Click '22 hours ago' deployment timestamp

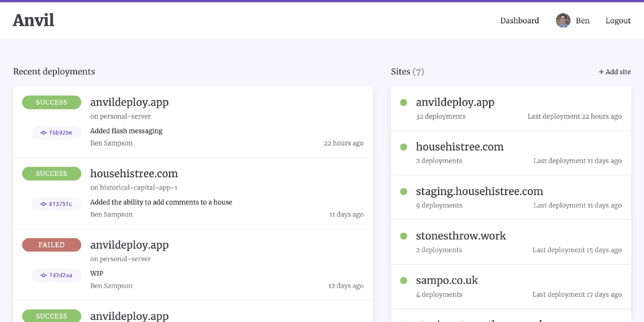[343, 143]
